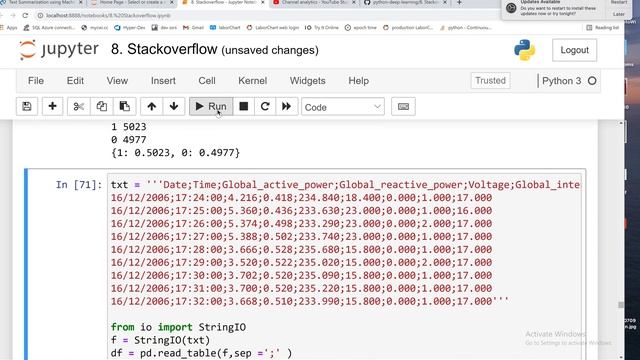640x360 pixels.
Task: Click the Trusted notebook button
Action: tap(490, 81)
